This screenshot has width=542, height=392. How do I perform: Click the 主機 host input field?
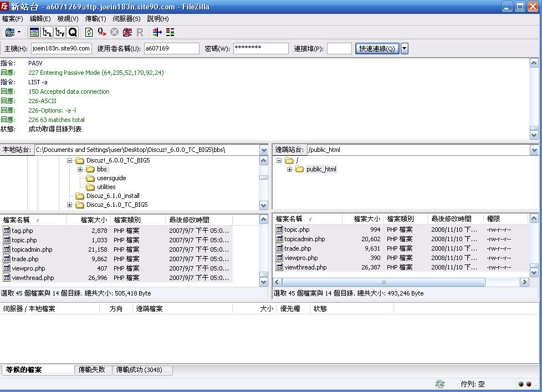tap(62, 48)
